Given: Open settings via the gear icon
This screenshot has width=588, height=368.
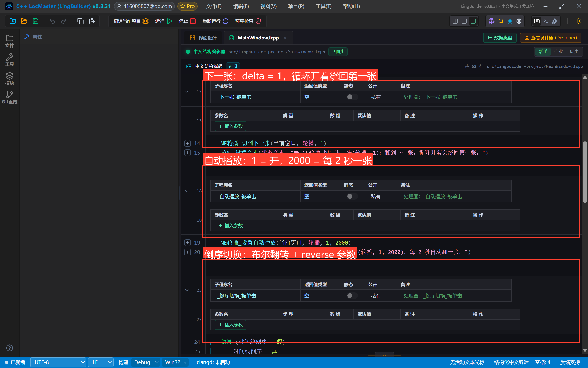Looking at the screenshot, I should [x=519, y=21].
